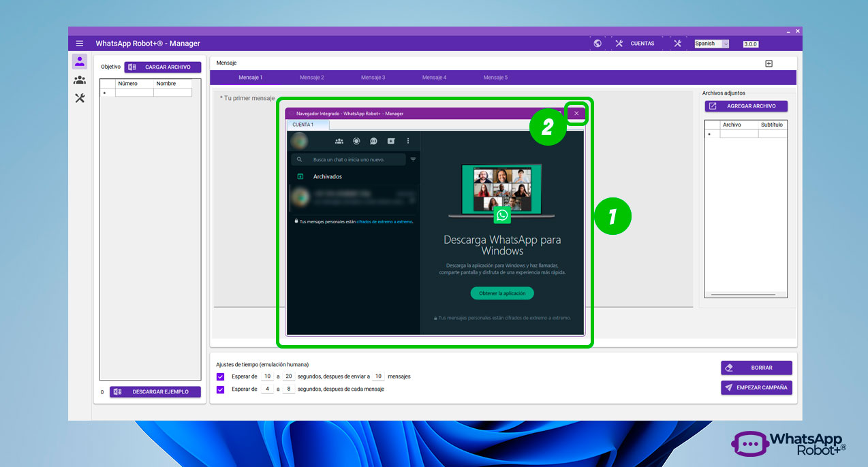868x467 pixels.
Task: Open the groups sidebar icon
Action: 80,80
